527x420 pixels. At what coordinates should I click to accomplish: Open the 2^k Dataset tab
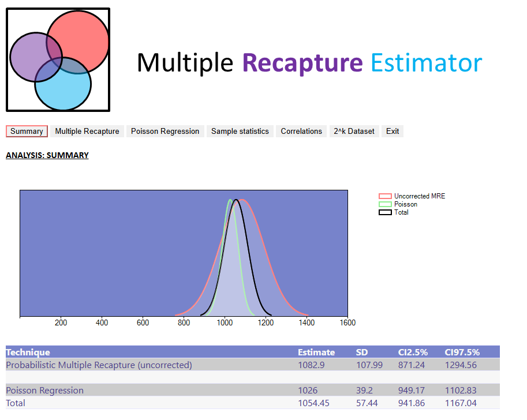click(x=354, y=132)
